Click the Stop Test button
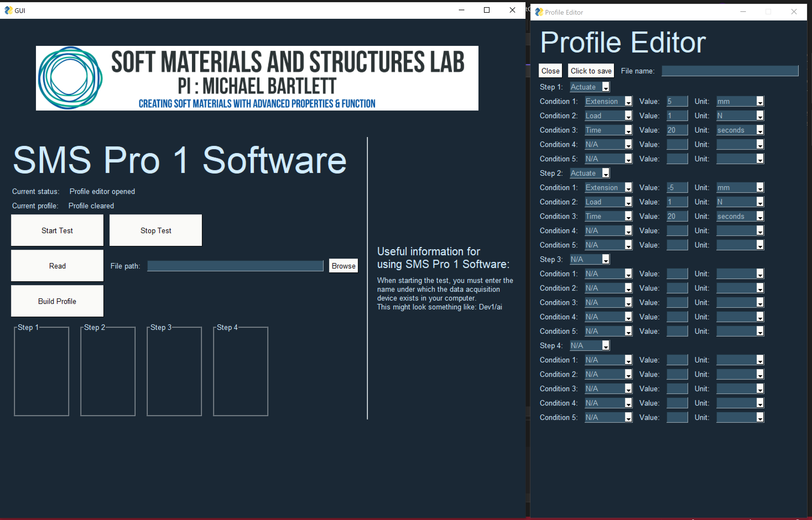 click(155, 230)
